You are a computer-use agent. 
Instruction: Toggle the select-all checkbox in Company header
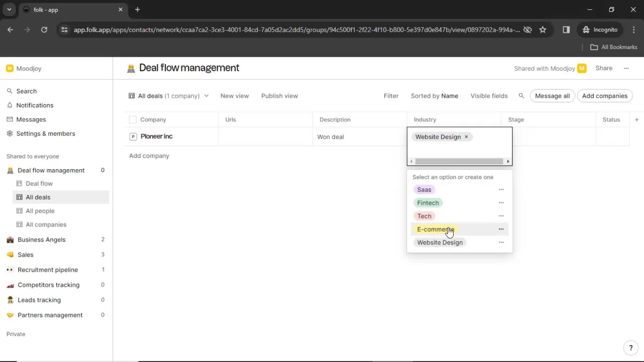pyautogui.click(x=133, y=120)
